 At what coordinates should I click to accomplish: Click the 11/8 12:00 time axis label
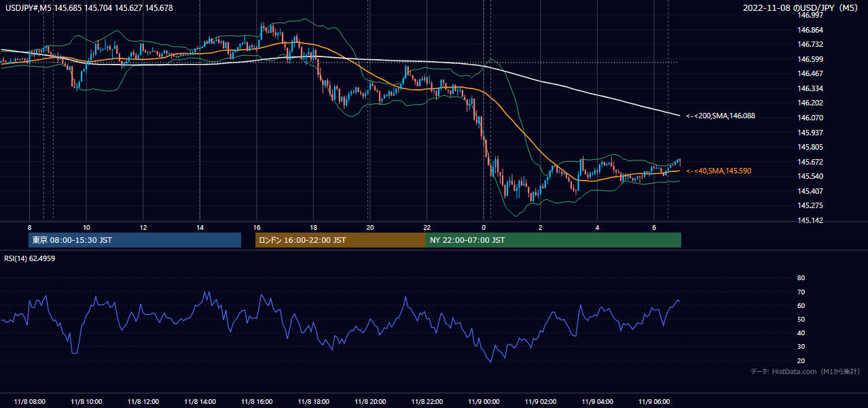pyautogui.click(x=143, y=401)
